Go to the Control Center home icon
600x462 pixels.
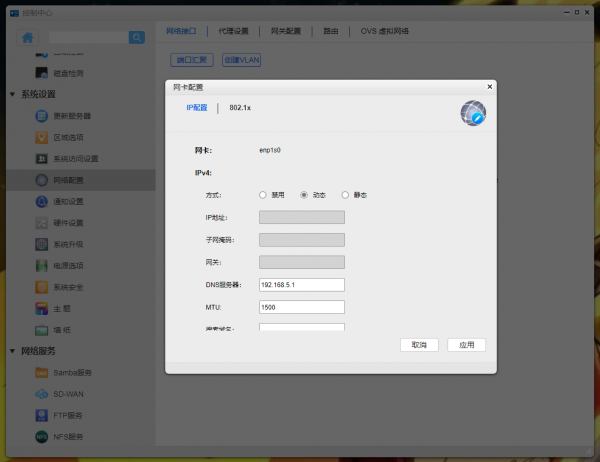[x=28, y=38]
